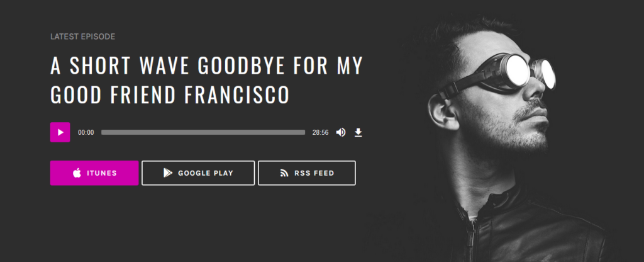Click the 28:56 total duration display
Image resolution: width=644 pixels, height=262 pixels.
tap(320, 132)
